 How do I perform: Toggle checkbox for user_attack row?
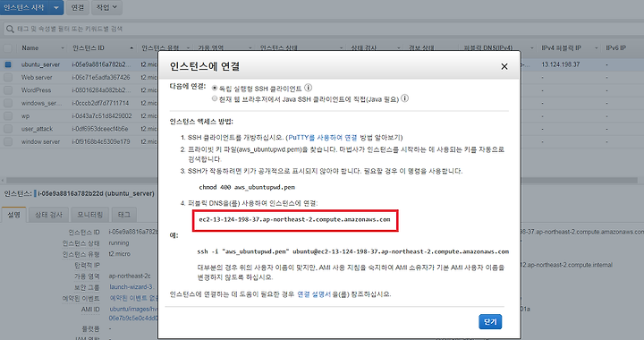[x=8, y=129]
